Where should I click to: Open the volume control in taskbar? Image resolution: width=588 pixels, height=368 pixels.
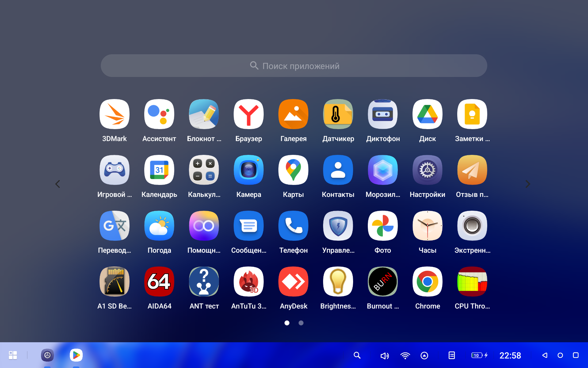(x=384, y=355)
